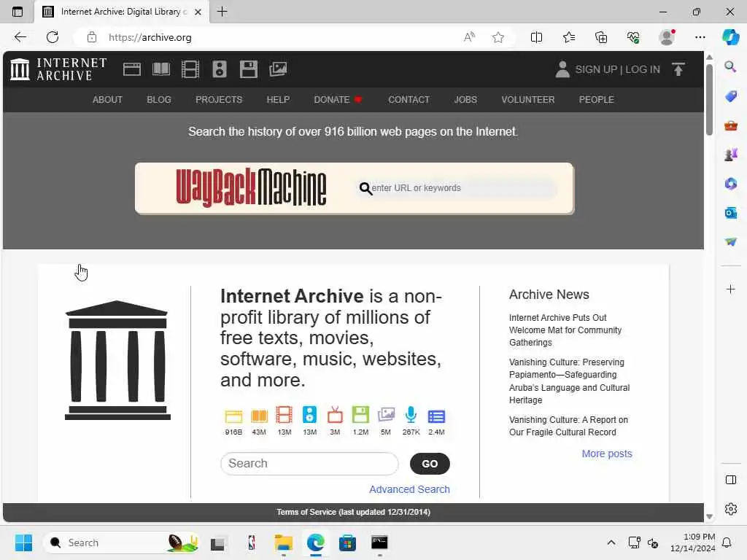This screenshot has width=747, height=560.
Task: Open the Audio speaker icon in header
Action: tap(219, 69)
